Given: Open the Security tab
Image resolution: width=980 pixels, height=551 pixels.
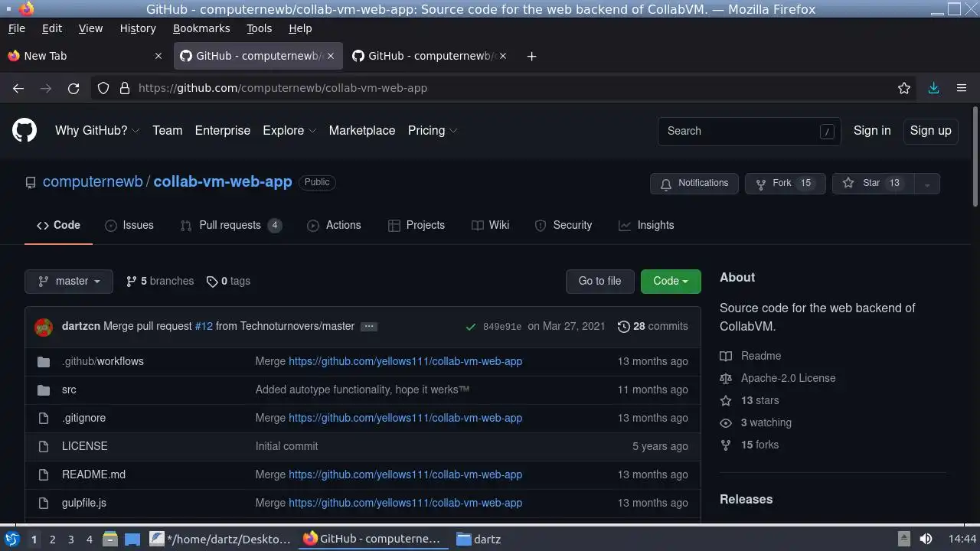Looking at the screenshot, I should pos(563,226).
